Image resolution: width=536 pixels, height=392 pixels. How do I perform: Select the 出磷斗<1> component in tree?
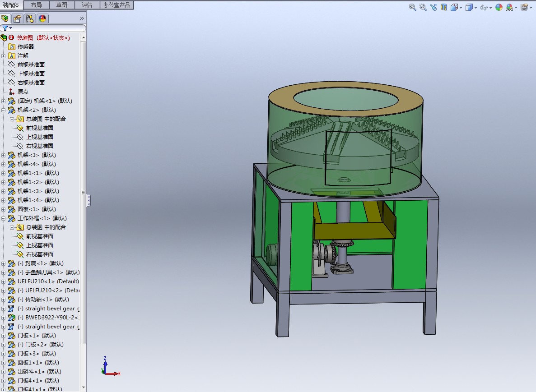click(39, 372)
